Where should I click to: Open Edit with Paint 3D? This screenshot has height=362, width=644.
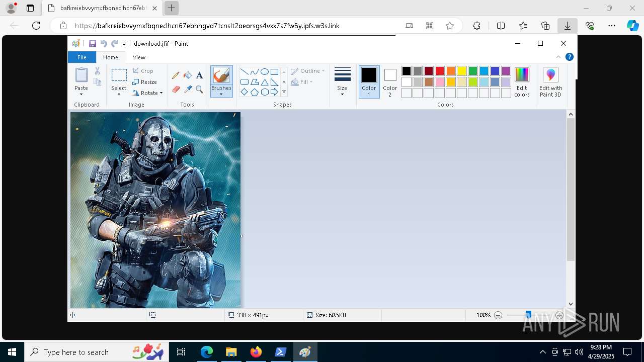551,82
